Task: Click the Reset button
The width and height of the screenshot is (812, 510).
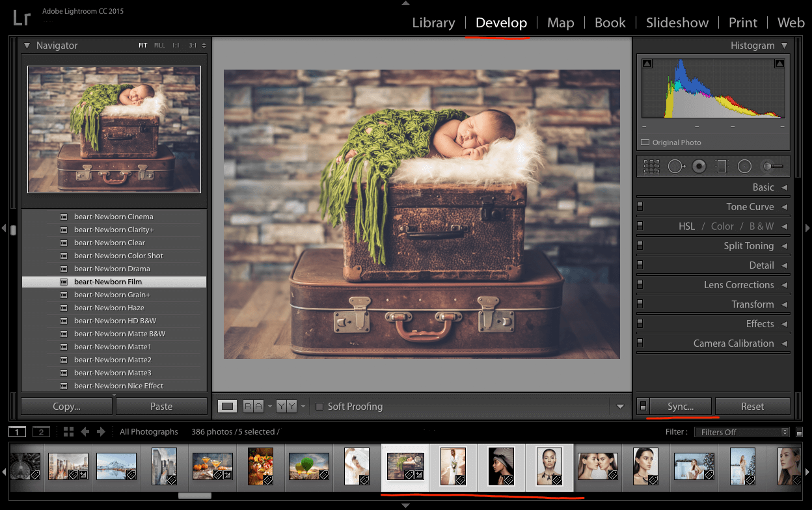Action: (x=753, y=406)
